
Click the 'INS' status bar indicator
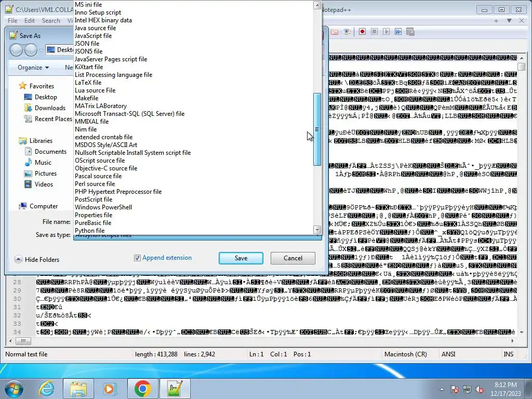pyautogui.click(x=508, y=354)
